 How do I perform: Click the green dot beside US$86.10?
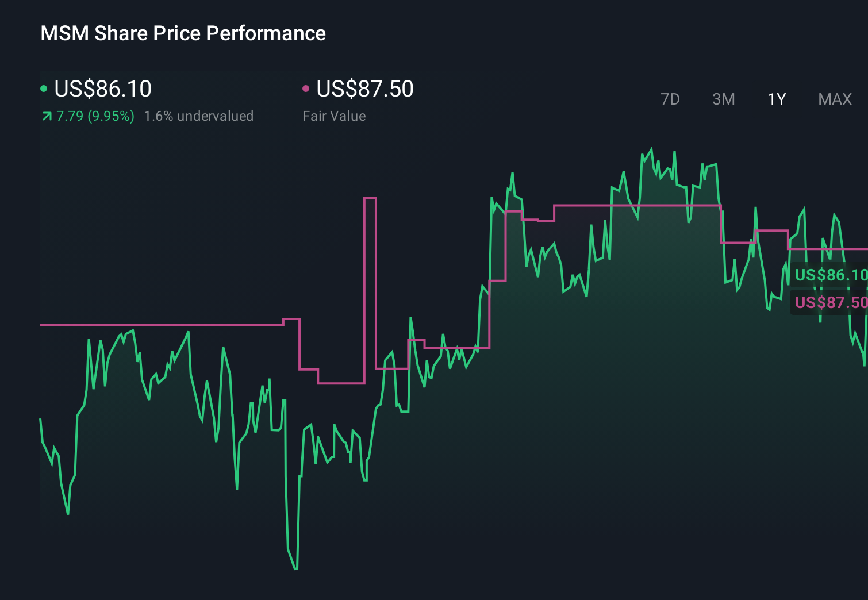(x=44, y=88)
